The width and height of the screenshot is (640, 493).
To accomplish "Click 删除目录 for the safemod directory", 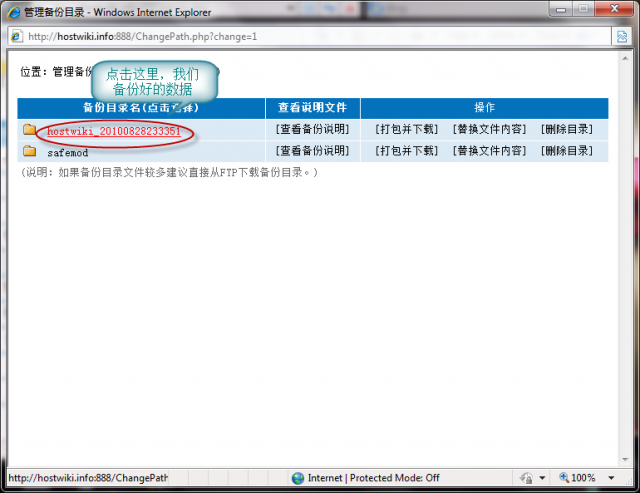I will tap(566, 151).
